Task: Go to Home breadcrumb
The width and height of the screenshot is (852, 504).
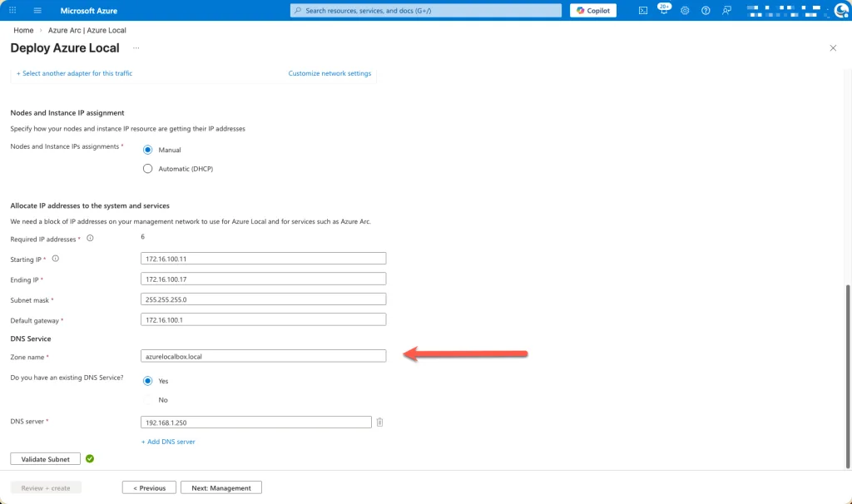Action: (23, 31)
